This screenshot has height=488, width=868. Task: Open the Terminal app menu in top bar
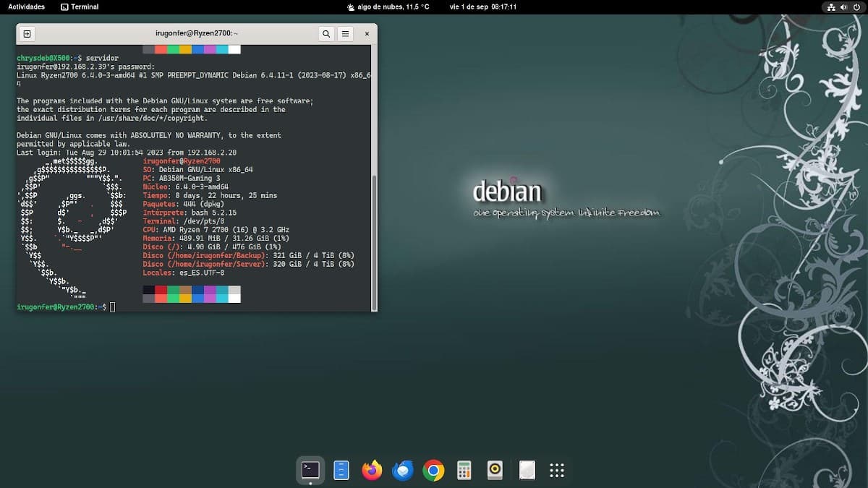(x=80, y=7)
